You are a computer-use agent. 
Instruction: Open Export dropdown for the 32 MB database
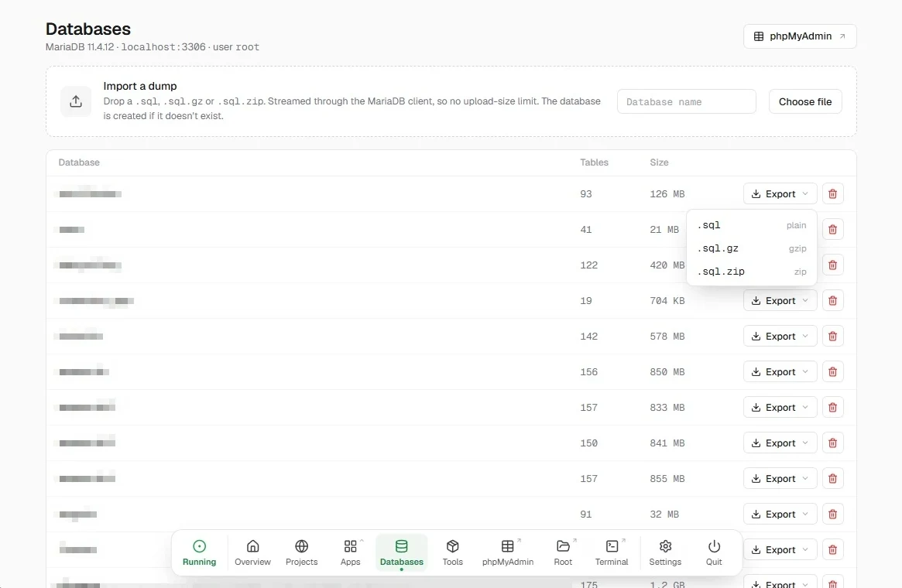(x=780, y=514)
